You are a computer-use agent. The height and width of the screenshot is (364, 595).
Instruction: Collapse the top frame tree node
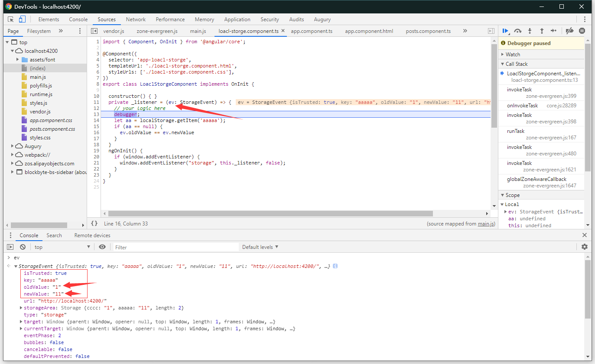(7, 42)
